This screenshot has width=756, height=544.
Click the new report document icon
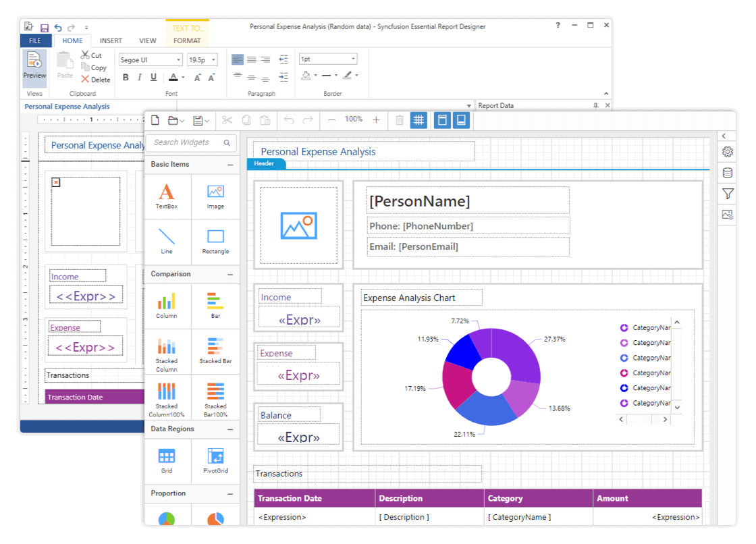155,120
